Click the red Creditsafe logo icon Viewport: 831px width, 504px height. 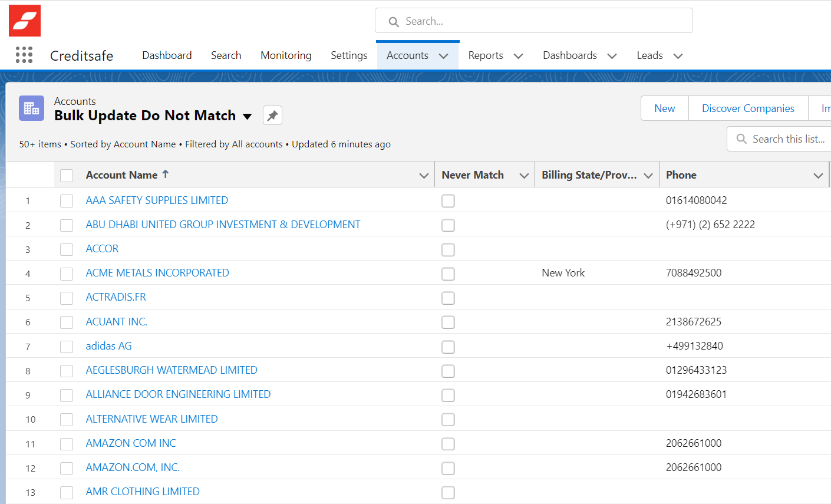coord(24,19)
